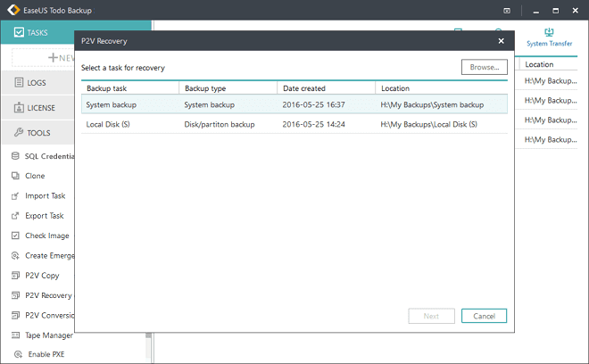This screenshot has width=589, height=364.
Task: Open the TASKS section
Action: click(37, 33)
